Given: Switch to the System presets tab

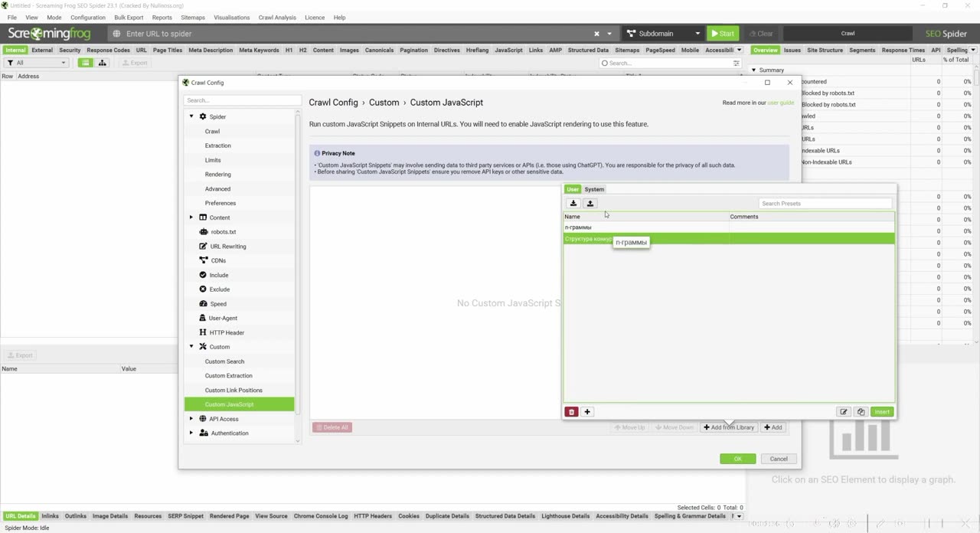Looking at the screenshot, I should click(594, 189).
